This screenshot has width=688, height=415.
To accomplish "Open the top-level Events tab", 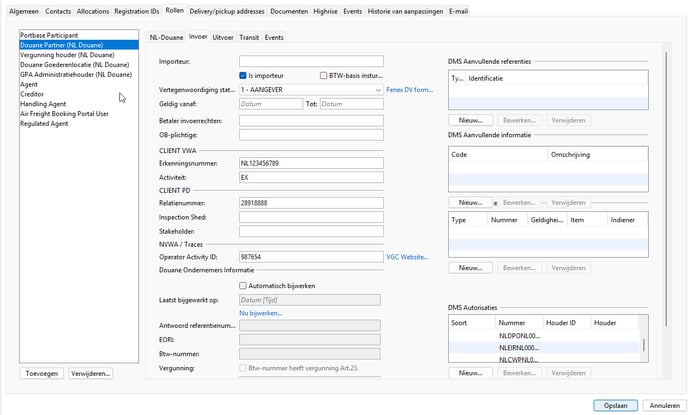I will tap(353, 11).
